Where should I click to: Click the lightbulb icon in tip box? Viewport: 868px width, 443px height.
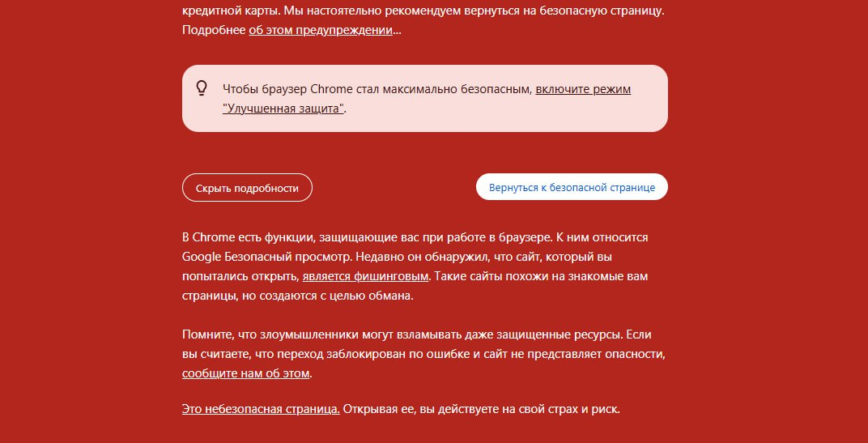[x=202, y=88]
